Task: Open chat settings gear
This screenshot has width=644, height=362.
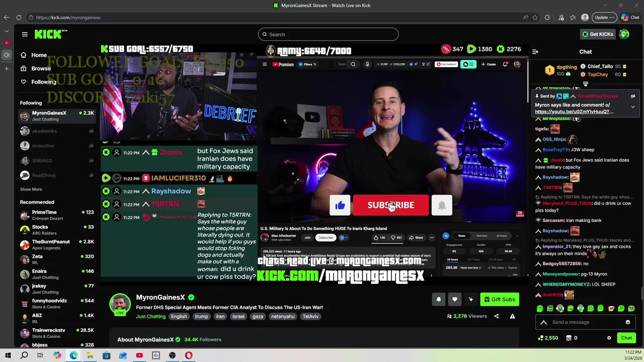Action: coord(609,338)
